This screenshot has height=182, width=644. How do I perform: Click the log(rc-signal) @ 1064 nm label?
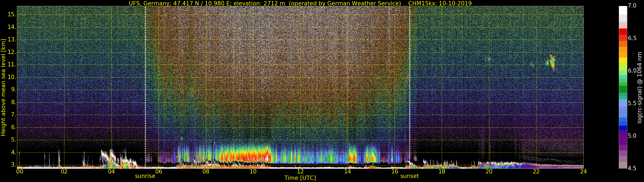point(639,87)
